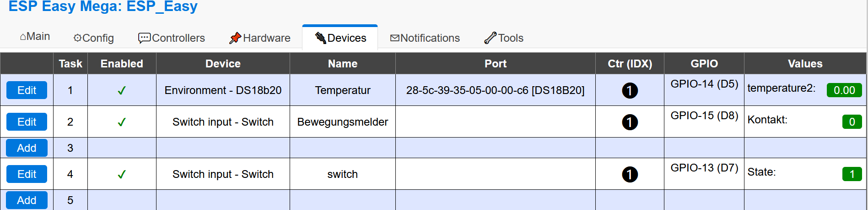This screenshot has height=210, width=868.
Task: Add a device to task 3
Action: click(x=27, y=148)
